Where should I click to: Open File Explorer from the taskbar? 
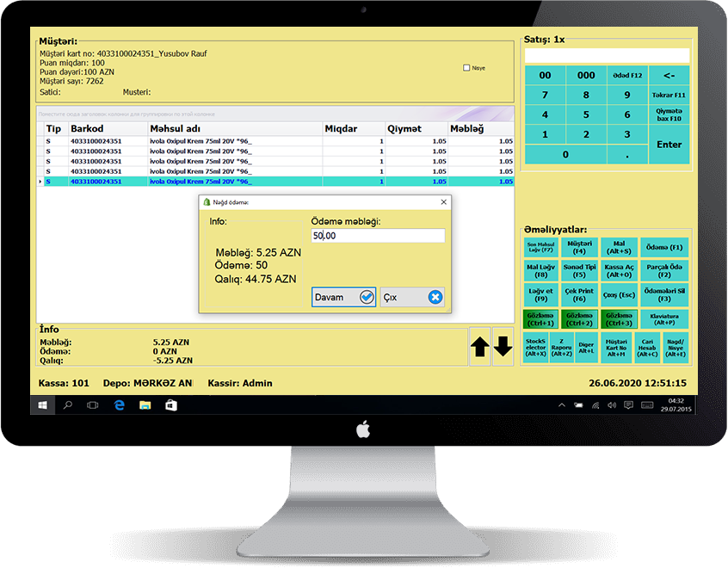pos(145,405)
